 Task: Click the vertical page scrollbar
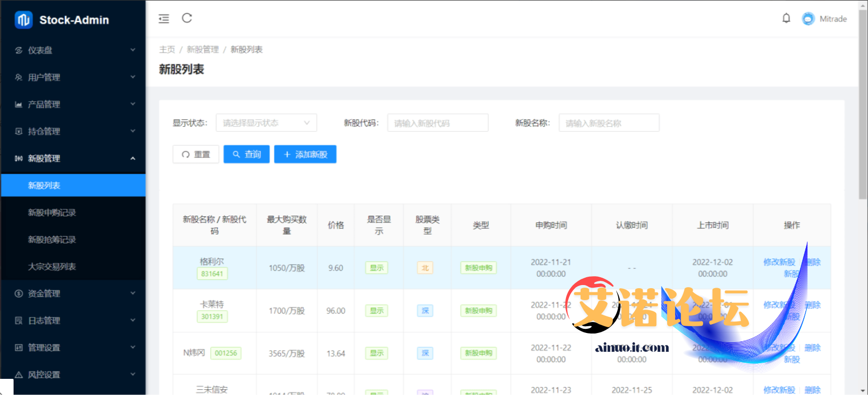click(863, 104)
